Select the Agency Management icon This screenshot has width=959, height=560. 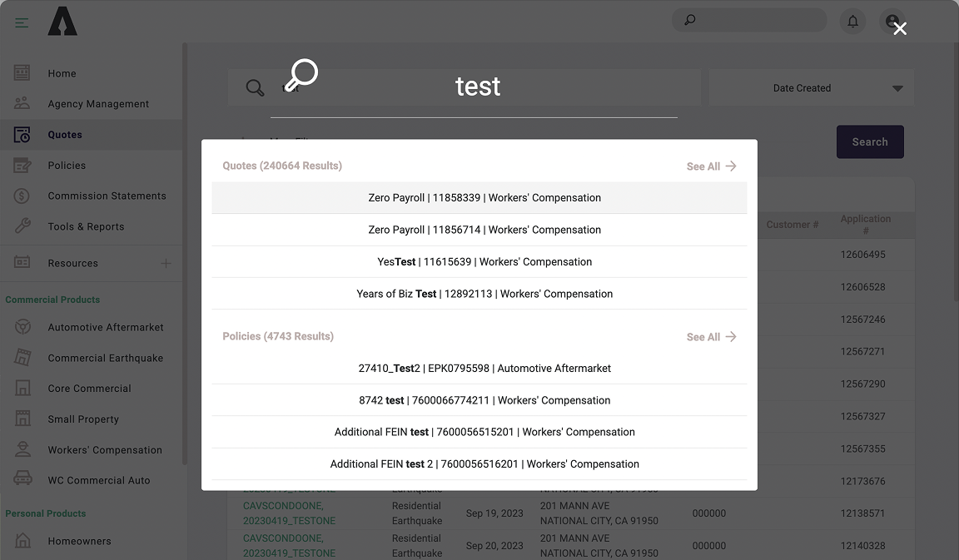tap(21, 103)
